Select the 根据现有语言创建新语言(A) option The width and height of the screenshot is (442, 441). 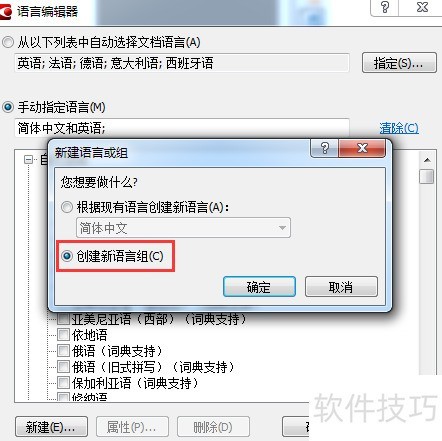[x=67, y=207]
